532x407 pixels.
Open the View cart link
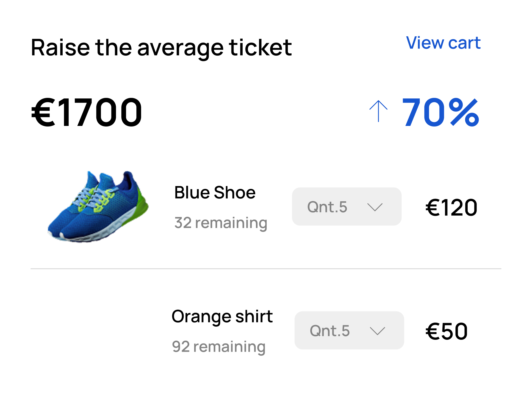(443, 43)
